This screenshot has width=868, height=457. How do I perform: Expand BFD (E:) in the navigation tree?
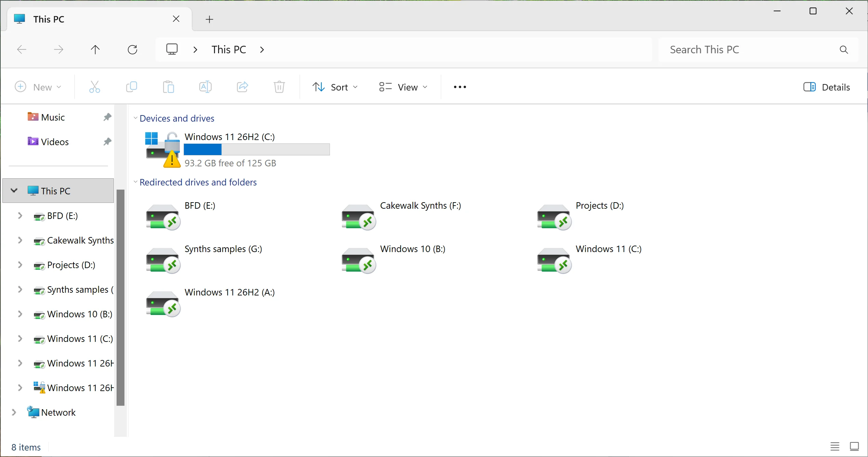tap(20, 216)
